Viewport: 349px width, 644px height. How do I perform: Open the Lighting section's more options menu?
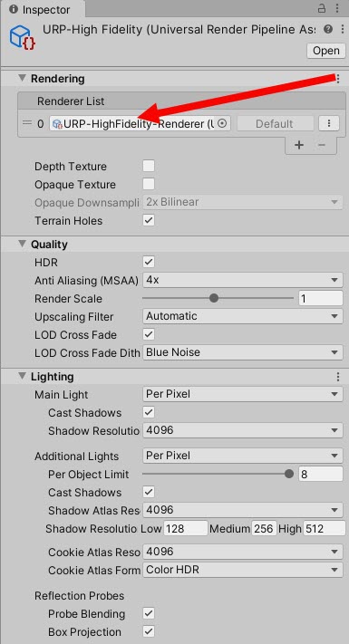tap(338, 377)
